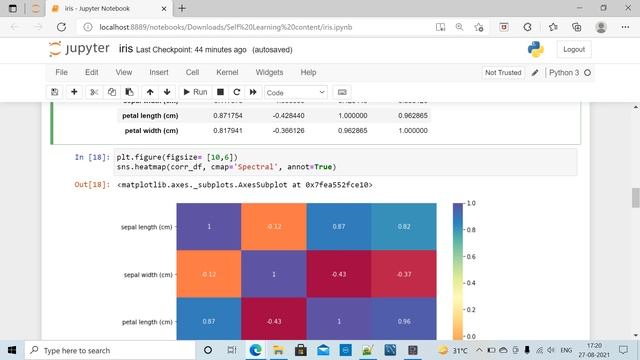The height and width of the screenshot is (360, 640).
Task: Open File Explorer from the taskbar
Action: point(278,350)
